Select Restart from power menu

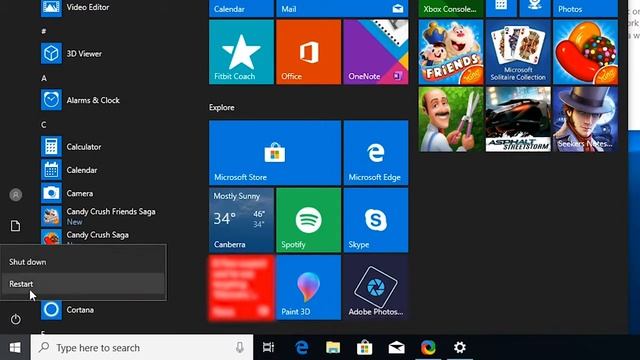[x=83, y=284]
